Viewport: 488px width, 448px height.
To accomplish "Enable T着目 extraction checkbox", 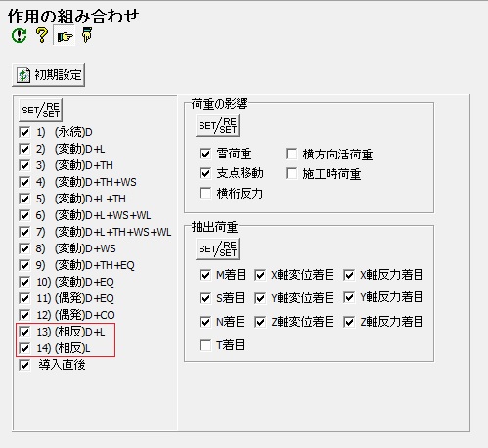I will tap(205, 345).
